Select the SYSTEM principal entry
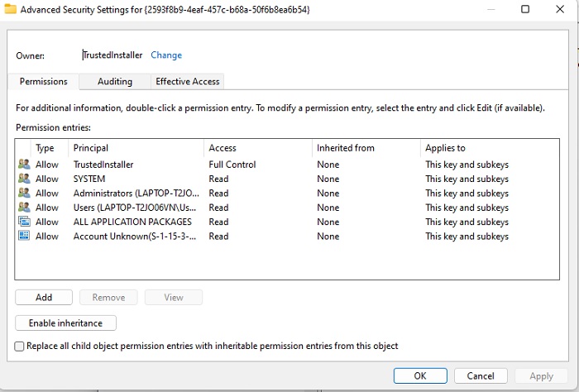The height and width of the screenshot is (392, 579). (89, 179)
